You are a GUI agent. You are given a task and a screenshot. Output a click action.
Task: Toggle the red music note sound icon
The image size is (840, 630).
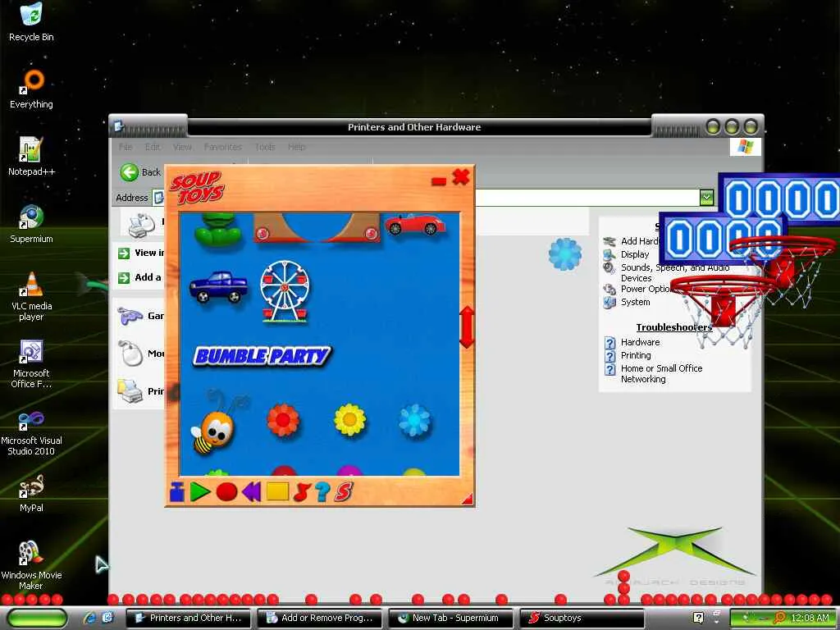point(302,491)
